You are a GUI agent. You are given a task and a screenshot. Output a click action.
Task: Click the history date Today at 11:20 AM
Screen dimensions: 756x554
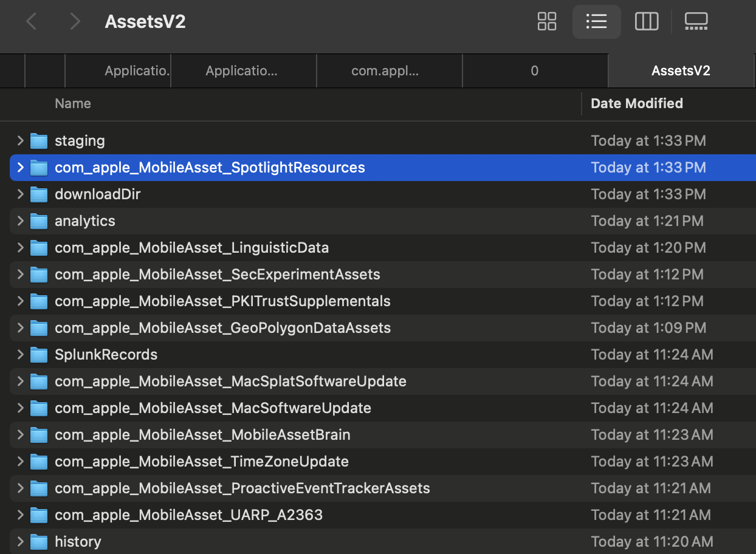tap(652, 542)
